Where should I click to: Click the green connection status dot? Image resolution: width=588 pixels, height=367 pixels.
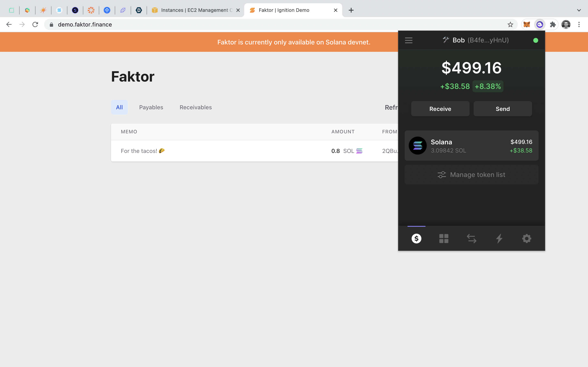point(536,40)
